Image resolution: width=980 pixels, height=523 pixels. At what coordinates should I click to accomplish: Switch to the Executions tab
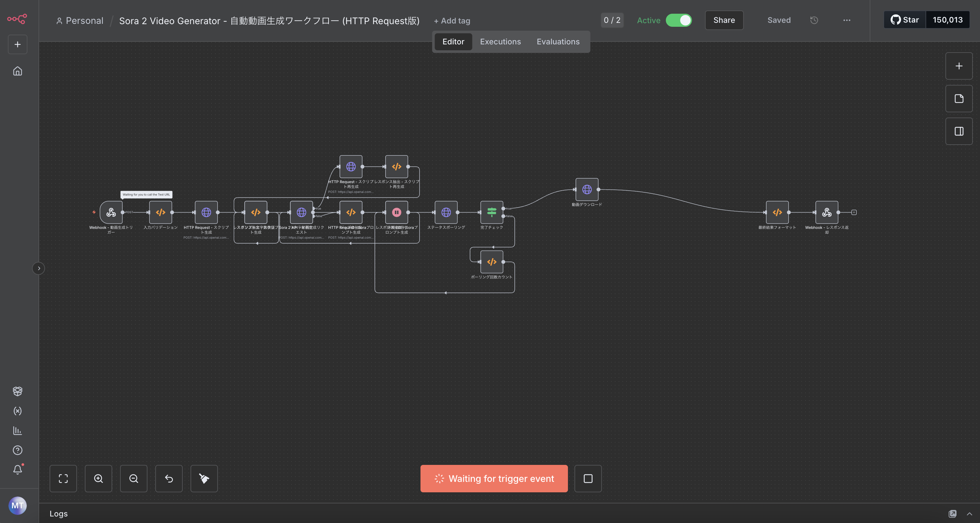click(500, 41)
